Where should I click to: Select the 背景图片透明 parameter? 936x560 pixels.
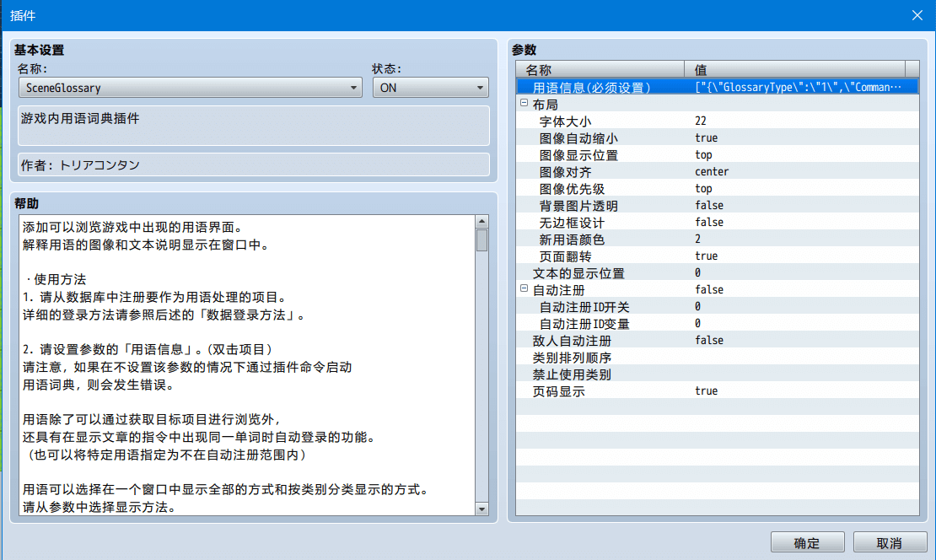717,206
